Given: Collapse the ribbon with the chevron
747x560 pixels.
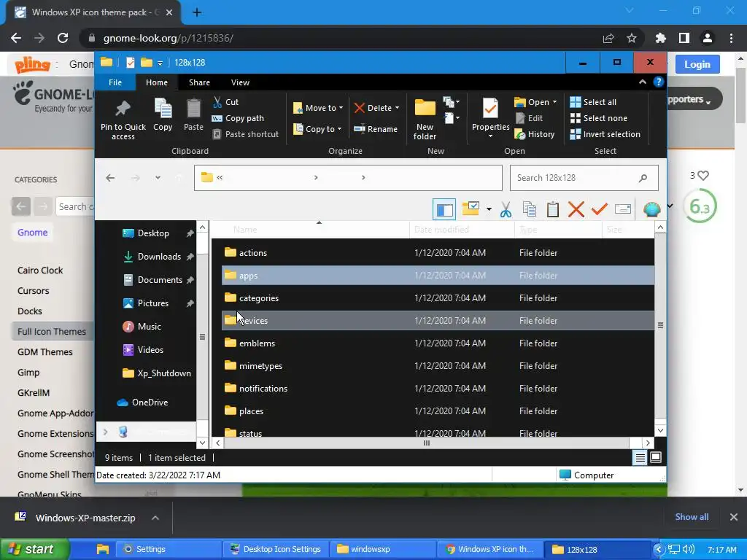Looking at the screenshot, I should point(643,82).
